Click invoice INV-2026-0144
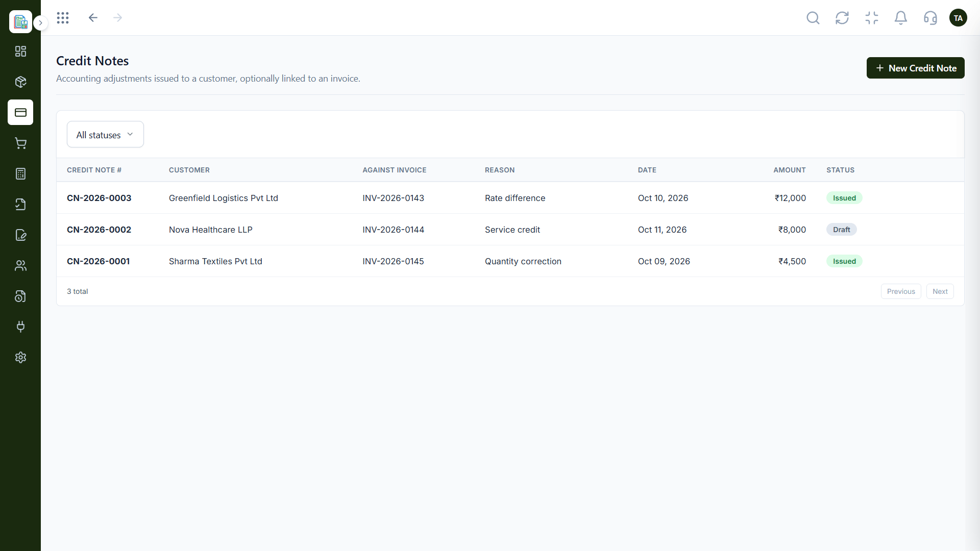 tap(393, 230)
